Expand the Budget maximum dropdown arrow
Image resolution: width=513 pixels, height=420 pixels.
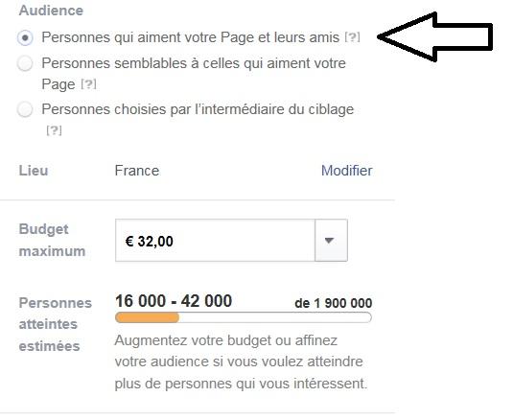point(331,241)
